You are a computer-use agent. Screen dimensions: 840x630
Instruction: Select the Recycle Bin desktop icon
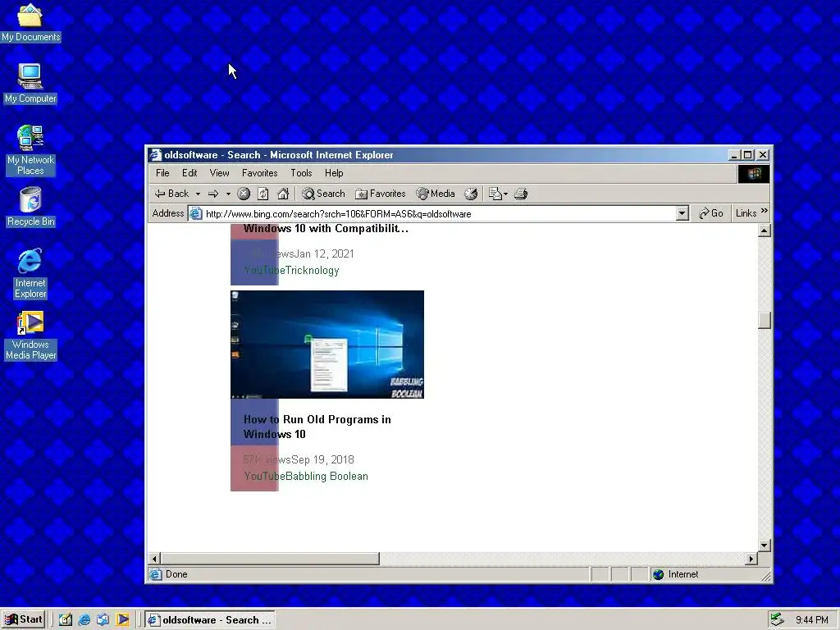click(30, 207)
